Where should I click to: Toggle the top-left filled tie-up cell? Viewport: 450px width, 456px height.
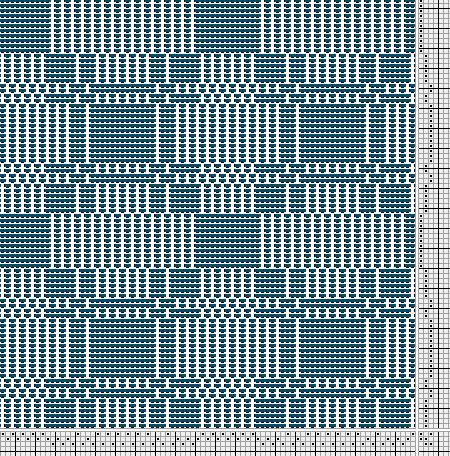tap(421, 434)
